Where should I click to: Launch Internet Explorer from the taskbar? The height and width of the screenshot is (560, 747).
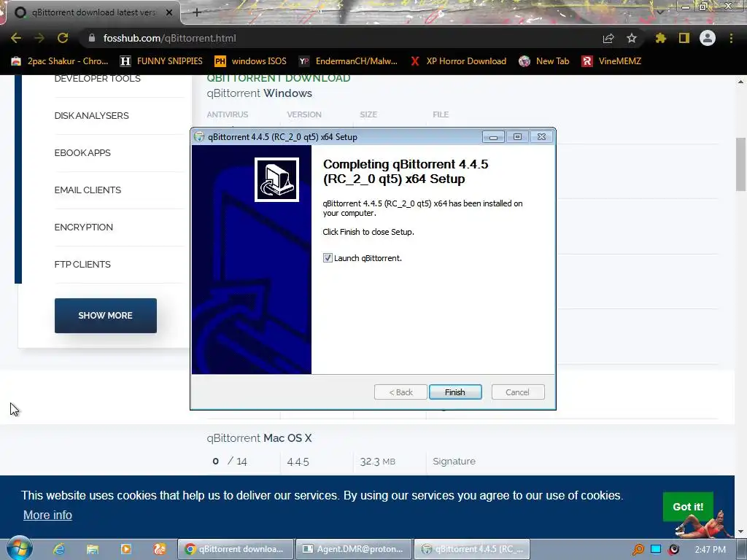[59, 549]
